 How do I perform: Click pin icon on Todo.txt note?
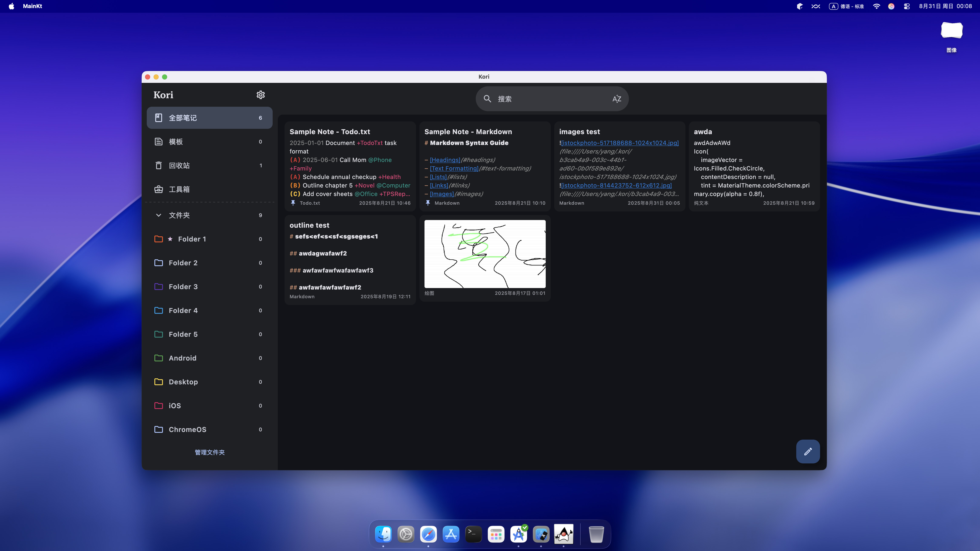(293, 203)
